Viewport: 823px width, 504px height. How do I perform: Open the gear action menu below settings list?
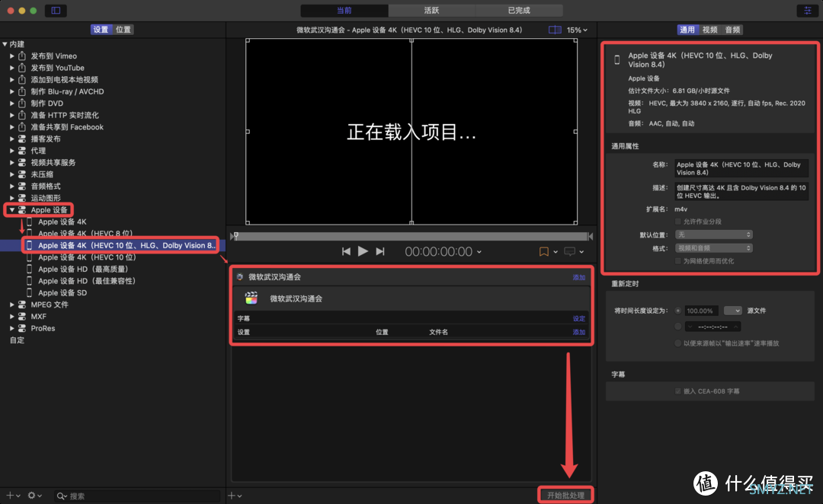[34, 496]
